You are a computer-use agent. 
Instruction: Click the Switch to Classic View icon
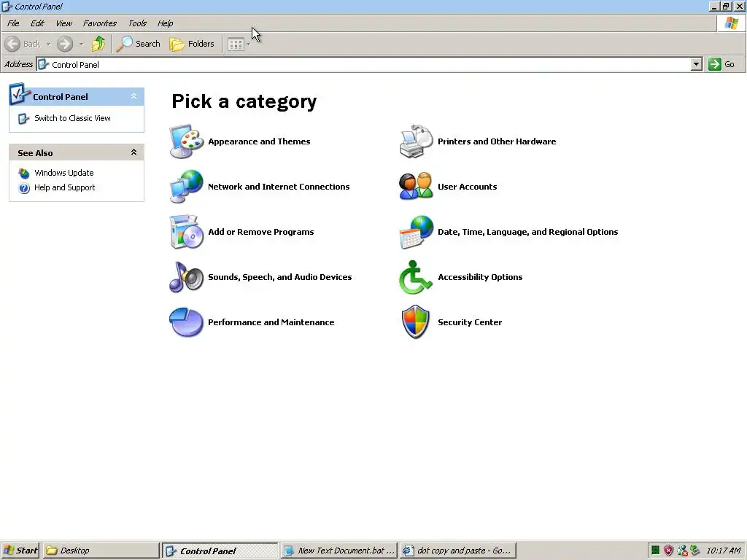coord(23,119)
